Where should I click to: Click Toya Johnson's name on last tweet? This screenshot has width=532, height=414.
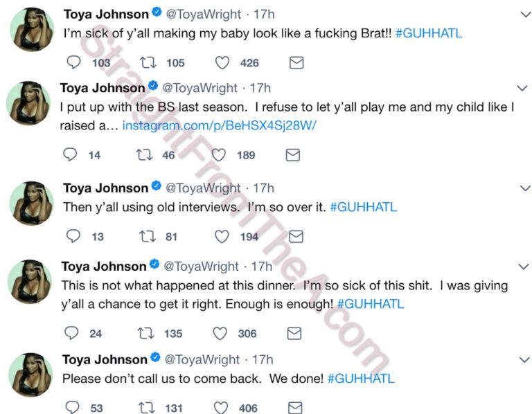[x=105, y=360]
